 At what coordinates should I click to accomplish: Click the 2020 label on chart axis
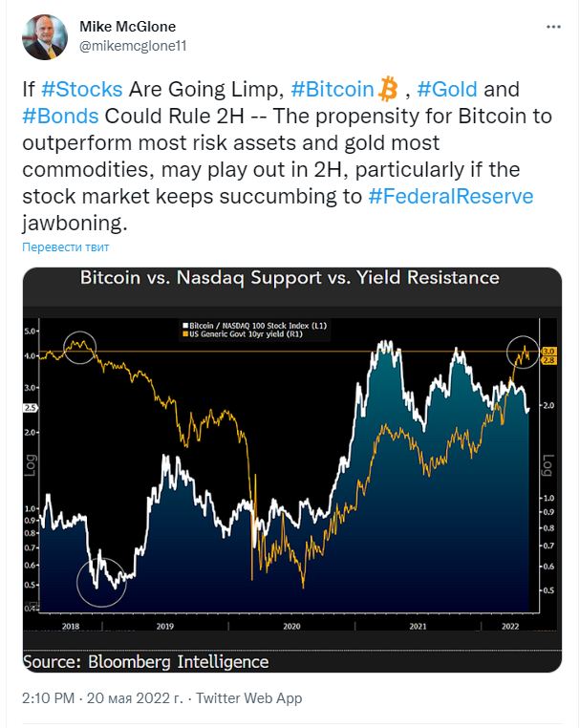click(291, 627)
